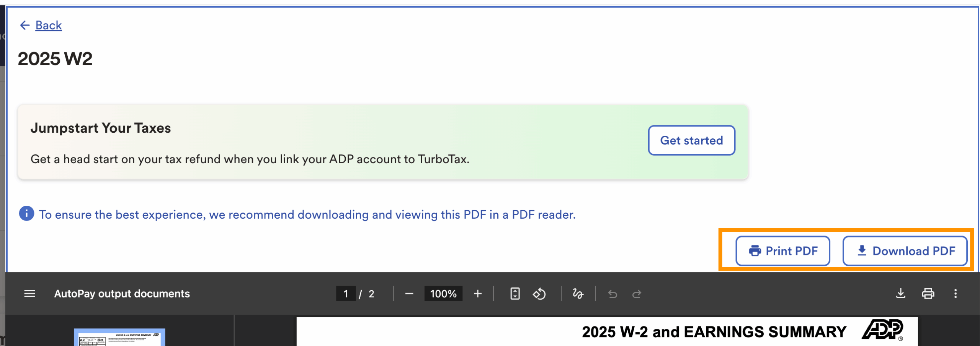Zoom out using the minus icon
The width and height of the screenshot is (980, 346).
pos(409,294)
